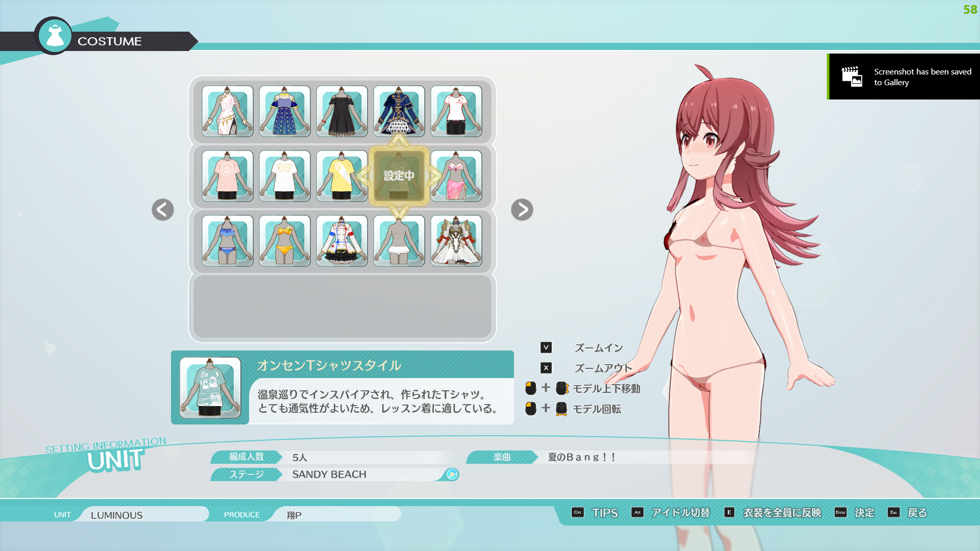Viewport: 980px width, 551px height.
Task: Go to previous costume page arrow
Action: pyautogui.click(x=163, y=210)
